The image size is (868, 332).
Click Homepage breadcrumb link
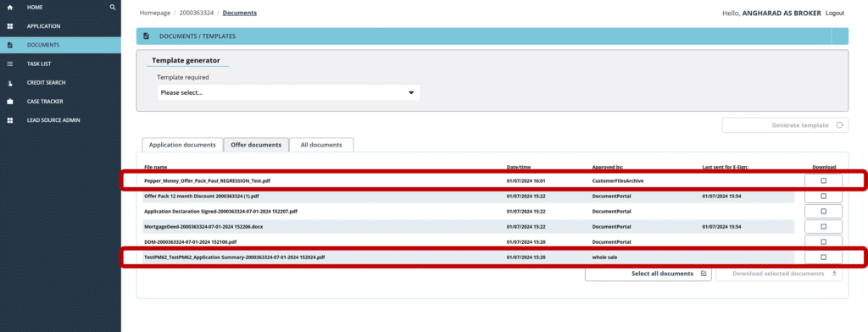[x=155, y=13]
